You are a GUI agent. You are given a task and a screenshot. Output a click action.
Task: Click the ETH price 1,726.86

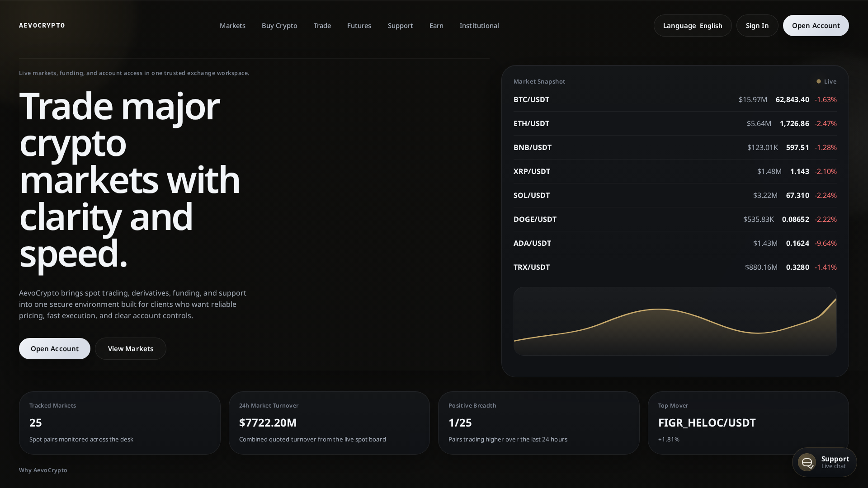tap(794, 123)
